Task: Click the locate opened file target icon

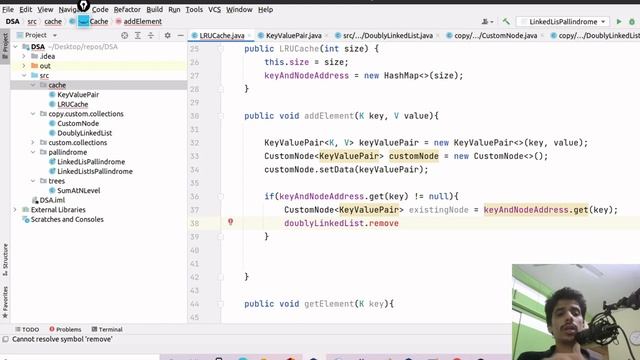Action: tap(124, 36)
